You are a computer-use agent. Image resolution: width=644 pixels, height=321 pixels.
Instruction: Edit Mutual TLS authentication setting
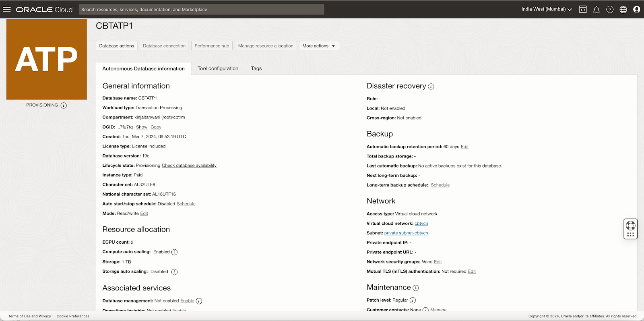[x=472, y=271]
